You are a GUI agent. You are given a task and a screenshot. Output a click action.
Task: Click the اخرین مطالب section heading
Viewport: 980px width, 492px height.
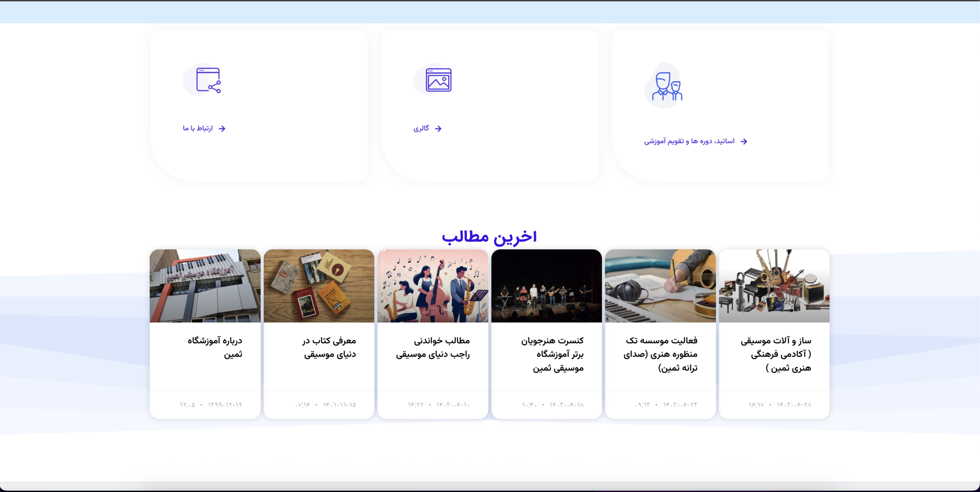click(489, 236)
